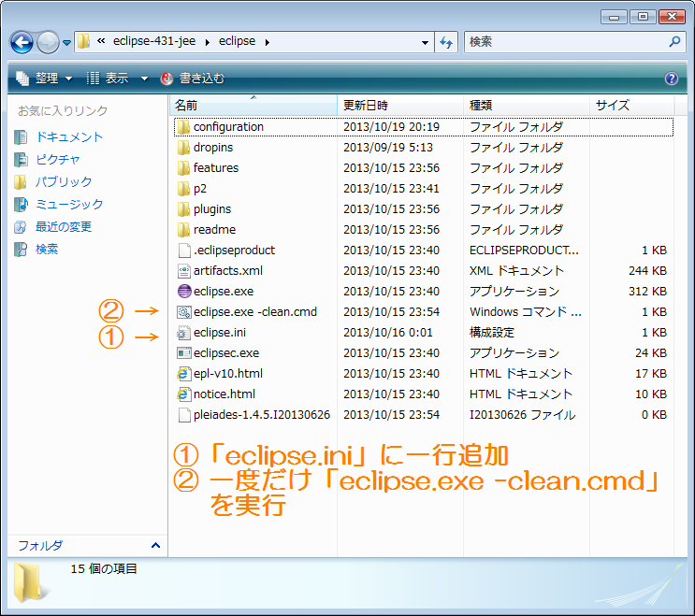Select the dropins folder icon
Screen dimensions: 695x616
[x=183, y=148]
